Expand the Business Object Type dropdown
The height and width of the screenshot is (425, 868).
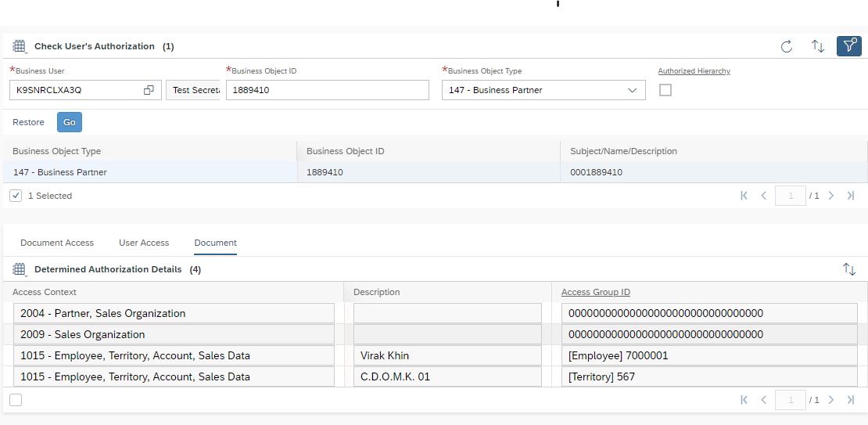(632, 90)
